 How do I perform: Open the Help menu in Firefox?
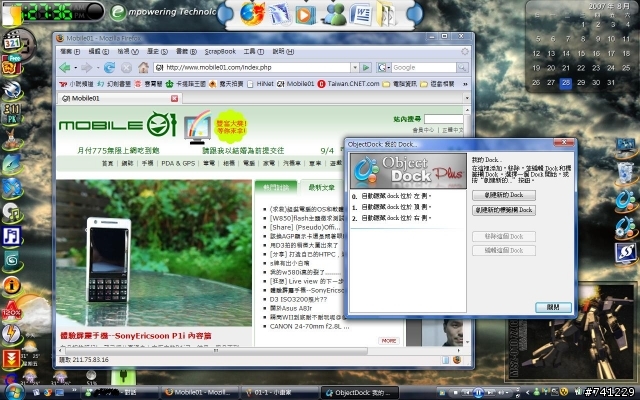283,51
